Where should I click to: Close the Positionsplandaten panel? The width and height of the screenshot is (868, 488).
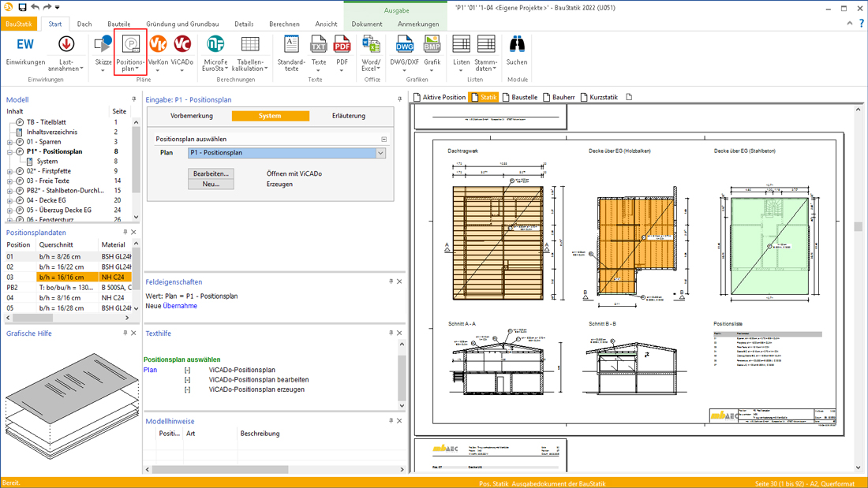coord(133,232)
